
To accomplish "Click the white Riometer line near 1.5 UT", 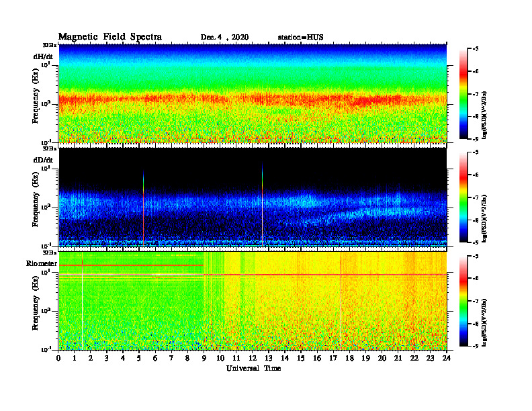I will pyautogui.click(x=83, y=301).
